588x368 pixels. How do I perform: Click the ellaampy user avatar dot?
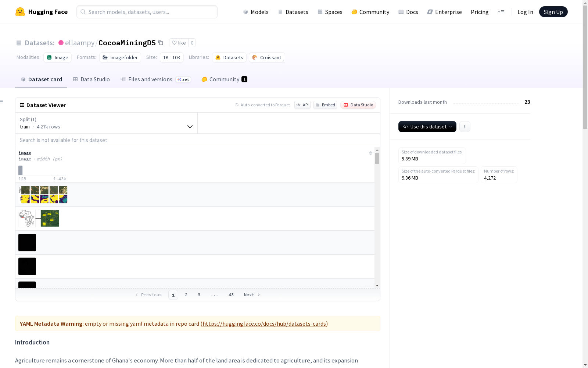pyautogui.click(x=61, y=43)
